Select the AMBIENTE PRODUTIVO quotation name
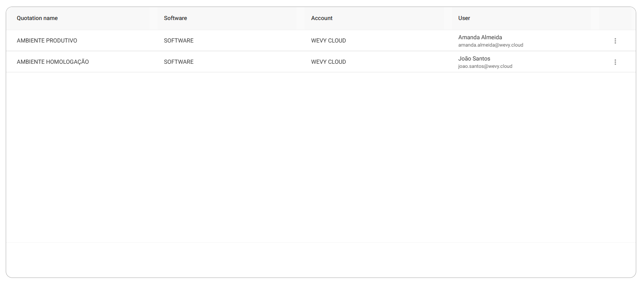The height and width of the screenshot is (282, 644). pyautogui.click(x=47, y=40)
